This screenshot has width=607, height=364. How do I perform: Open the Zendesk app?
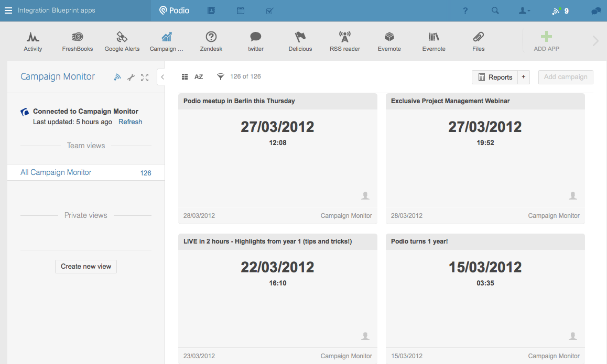coord(211,41)
